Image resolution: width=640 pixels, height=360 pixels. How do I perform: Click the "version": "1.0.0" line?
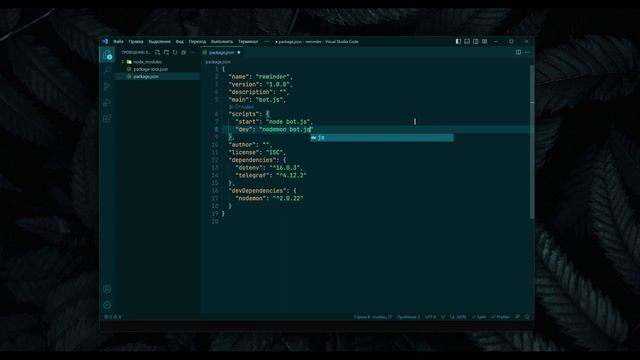tap(260, 84)
